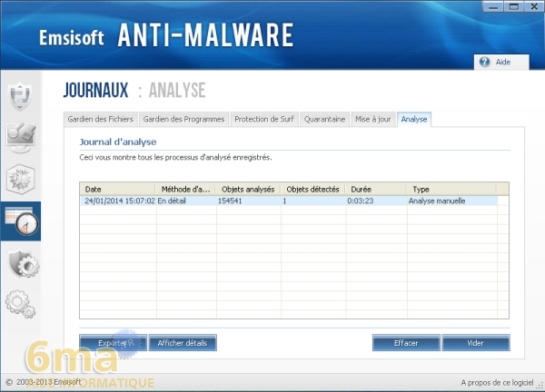This screenshot has height=392, width=545.
Task: Click the 154541 objects analysed value
Action: pyautogui.click(x=230, y=201)
